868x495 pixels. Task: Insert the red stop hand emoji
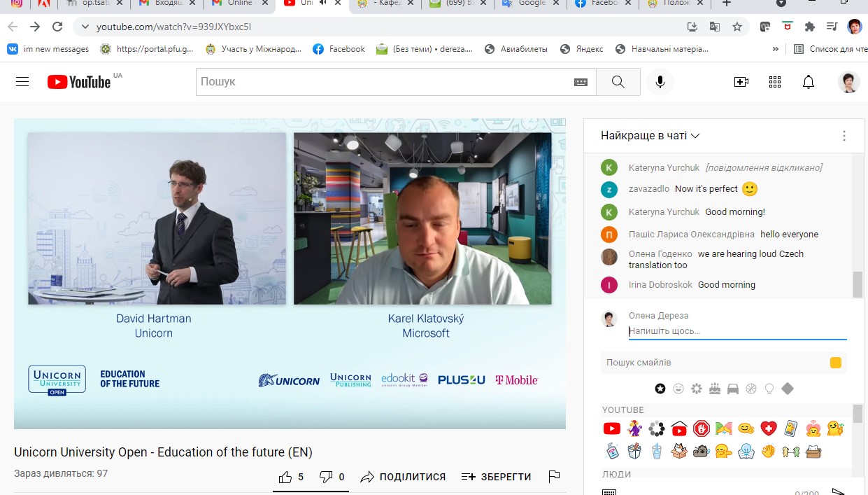coord(702,428)
